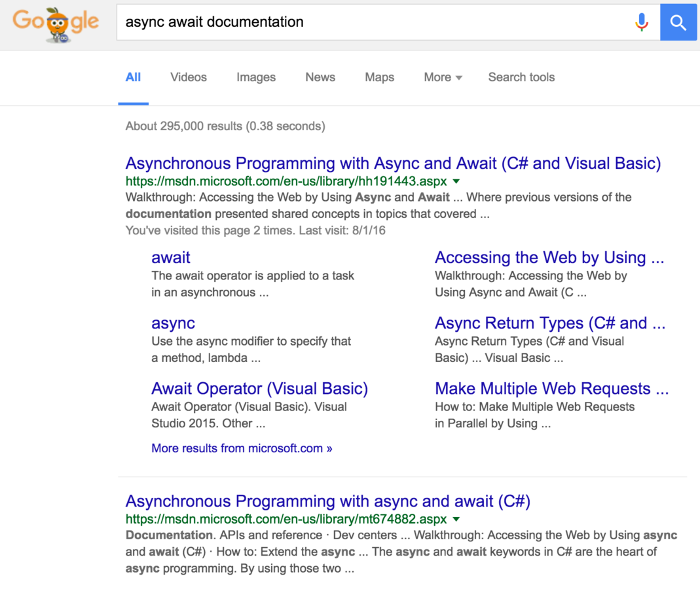The height and width of the screenshot is (589, 700).
Task: Open Search tools options
Action: tap(521, 77)
